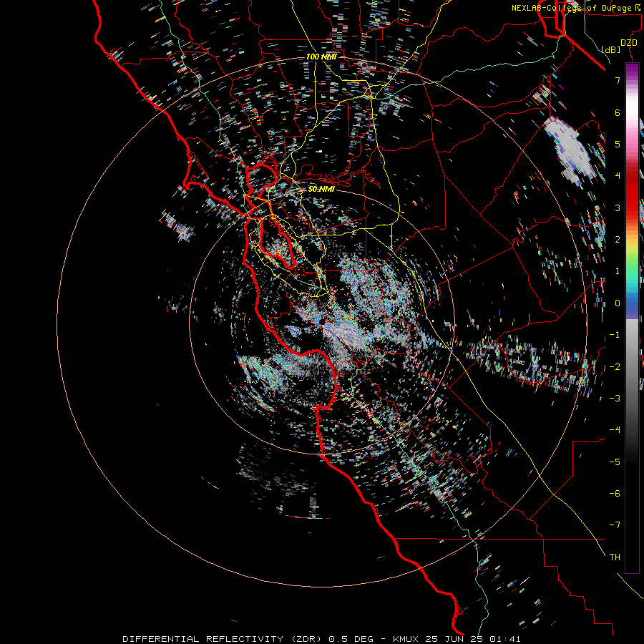Select the "5" value on the color scale

(618, 144)
